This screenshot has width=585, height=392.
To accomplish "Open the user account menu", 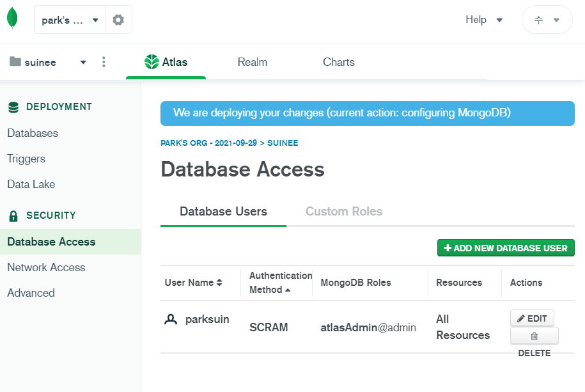I will point(547,20).
